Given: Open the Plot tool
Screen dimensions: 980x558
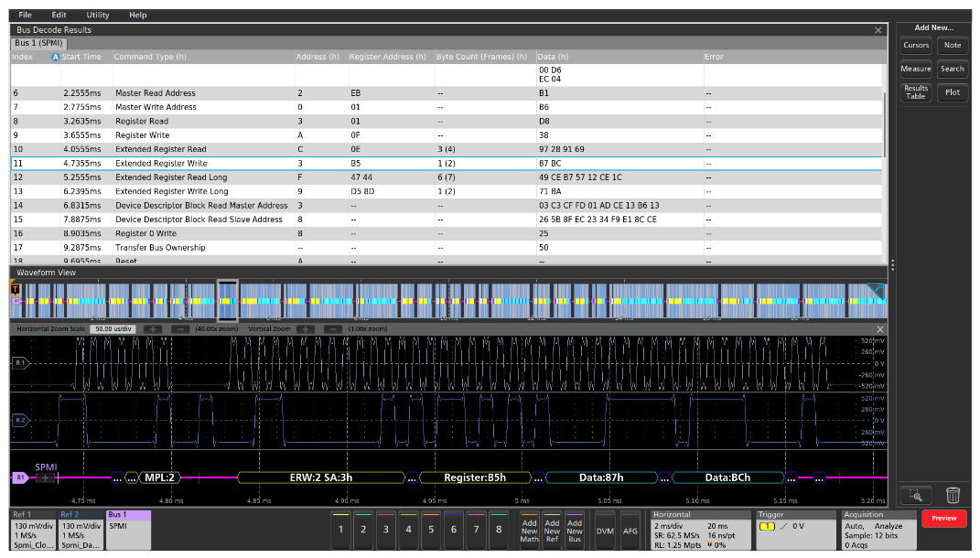Looking at the screenshot, I should pyautogui.click(x=953, y=91).
